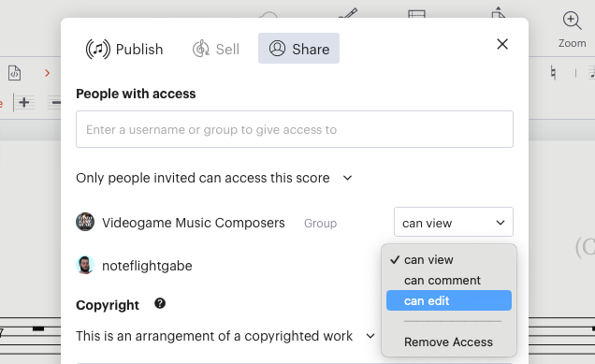Click the code document icon in toolbar

14,73
